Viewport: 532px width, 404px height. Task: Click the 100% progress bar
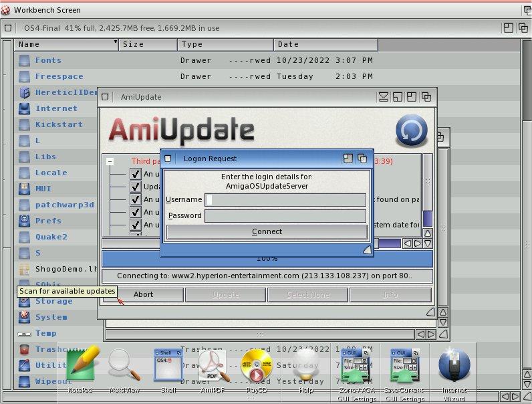267,259
